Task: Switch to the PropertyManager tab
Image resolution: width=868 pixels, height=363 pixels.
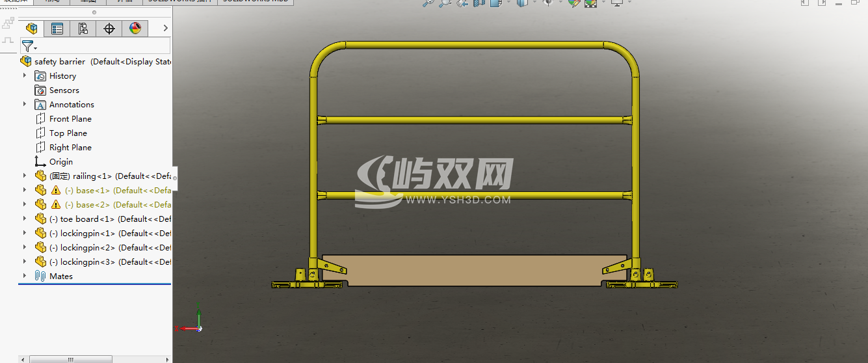Action: click(x=57, y=28)
